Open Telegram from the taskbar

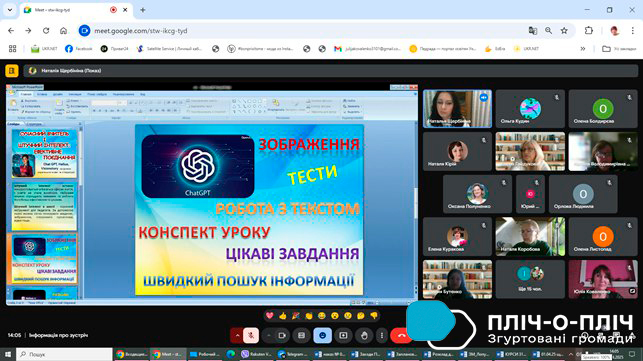[x=292, y=354]
